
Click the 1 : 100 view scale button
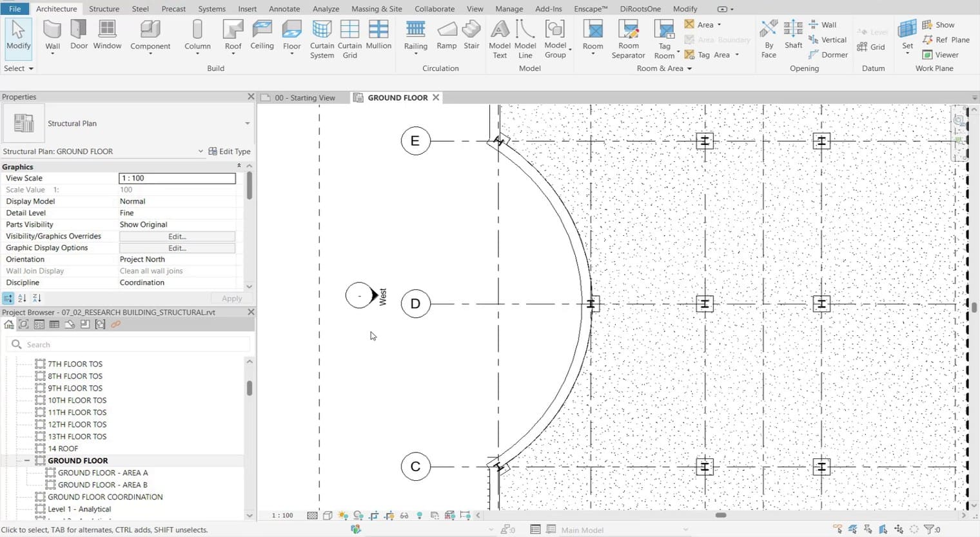pyautogui.click(x=282, y=516)
